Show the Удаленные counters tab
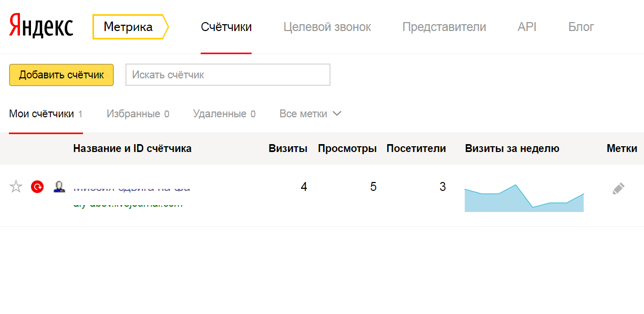This screenshot has width=644, height=314. tap(224, 114)
